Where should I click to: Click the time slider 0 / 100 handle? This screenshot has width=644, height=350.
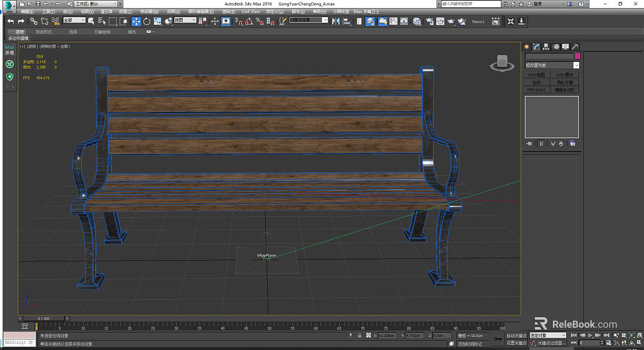(x=43, y=318)
